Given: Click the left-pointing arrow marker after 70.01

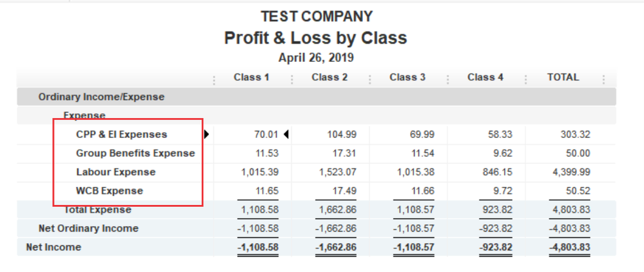Looking at the screenshot, I should [286, 135].
